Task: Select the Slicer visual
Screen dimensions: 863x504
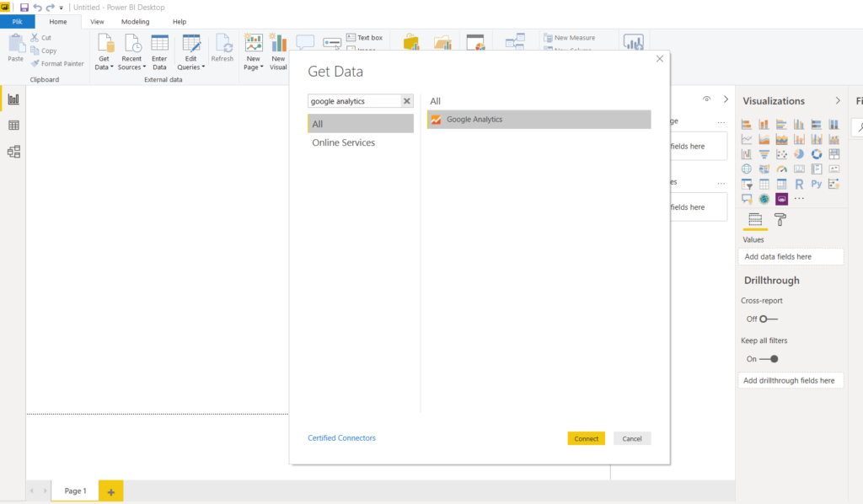Action: pos(747,185)
